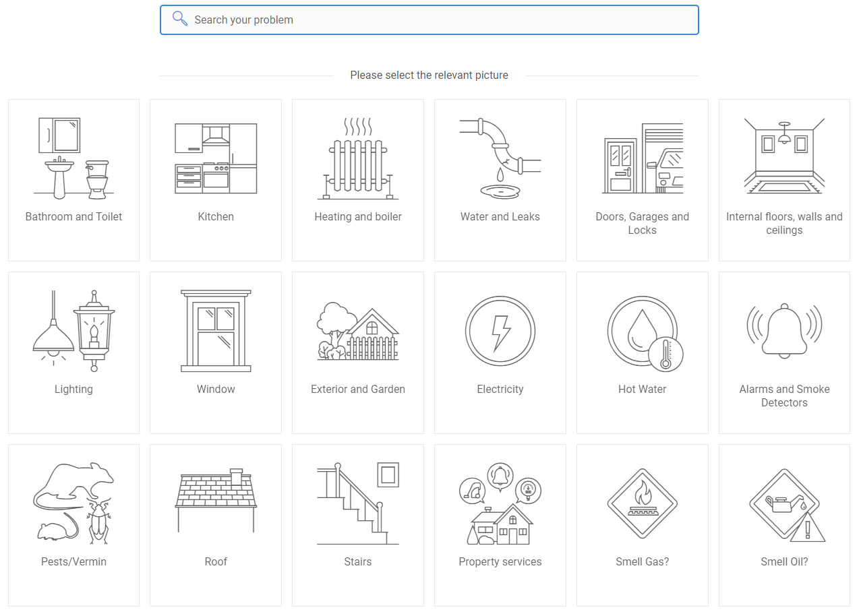This screenshot has height=616, width=859.
Task: Select Doors, Garages and Locks icon
Action: pyautogui.click(x=643, y=159)
